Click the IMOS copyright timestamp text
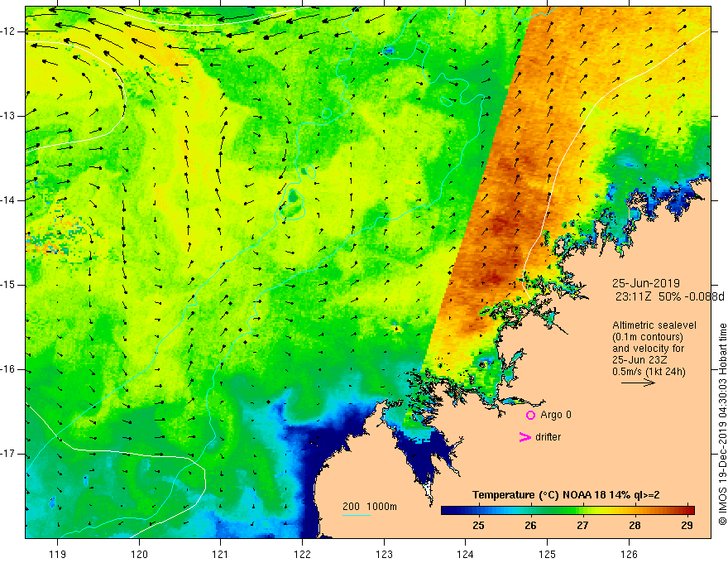 coord(722,424)
